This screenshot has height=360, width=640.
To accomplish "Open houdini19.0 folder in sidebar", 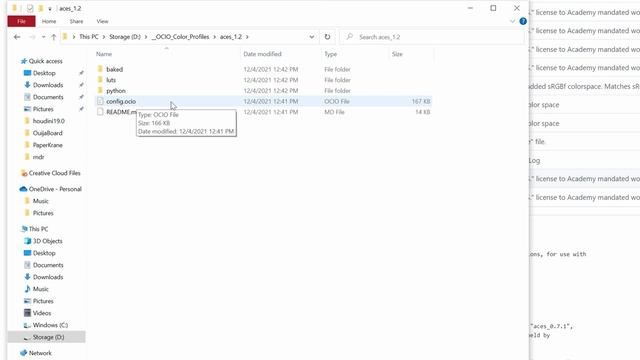I will point(49,121).
